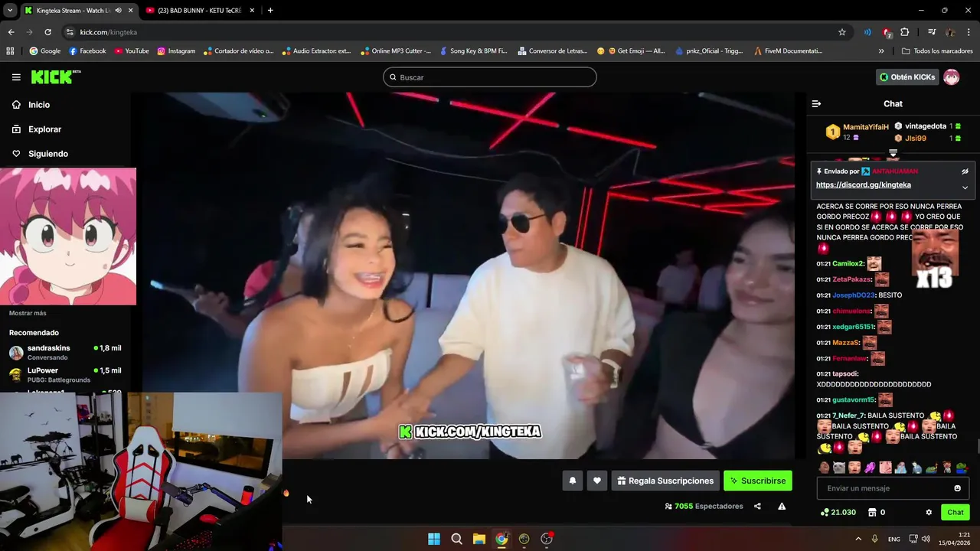The width and height of the screenshot is (980, 551).
Task: Open the Chrome extensions puzzle icon
Action: click(905, 32)
